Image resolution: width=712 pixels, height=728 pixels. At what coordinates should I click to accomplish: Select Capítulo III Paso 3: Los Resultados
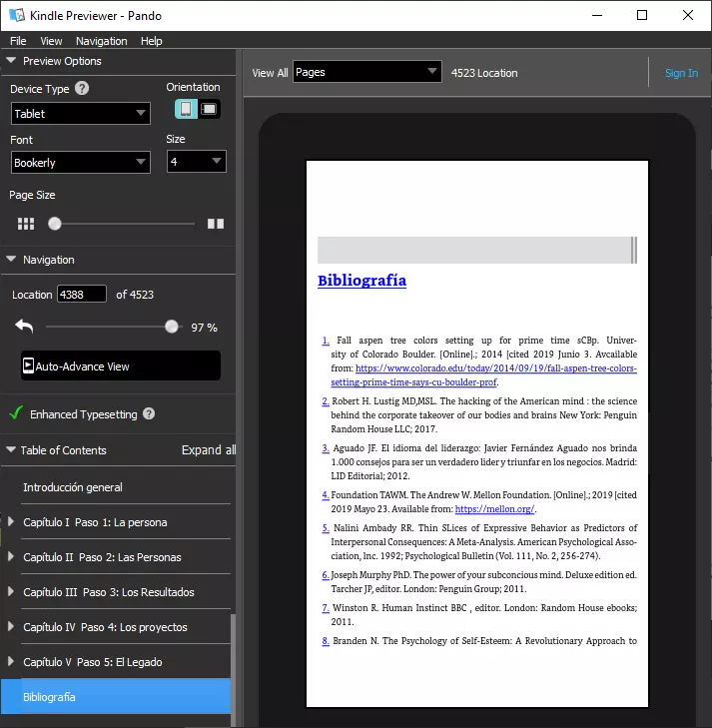(x=109, y=592)
